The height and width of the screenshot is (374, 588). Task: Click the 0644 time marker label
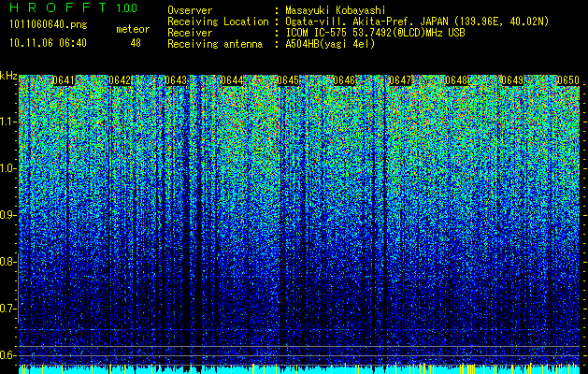[232, 80]
